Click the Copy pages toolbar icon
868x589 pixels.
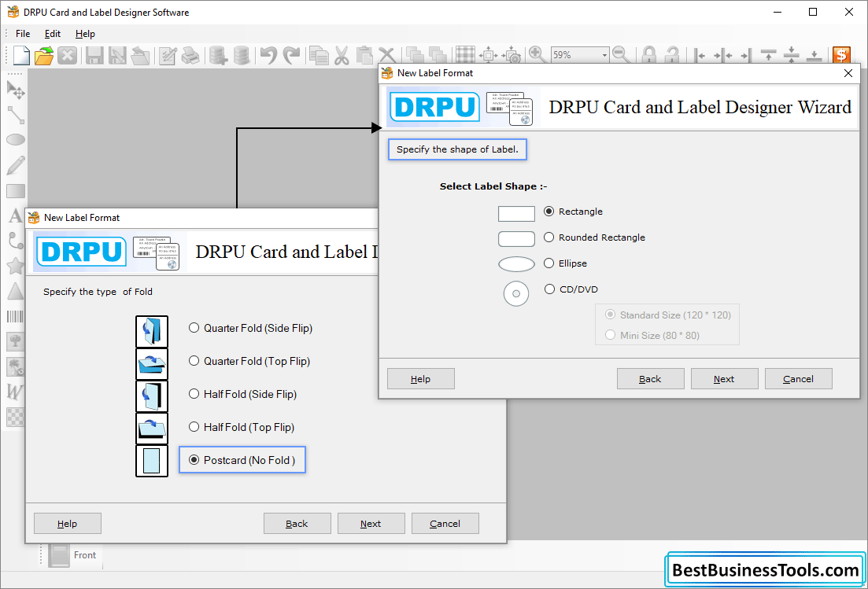[x=319, y=55]
